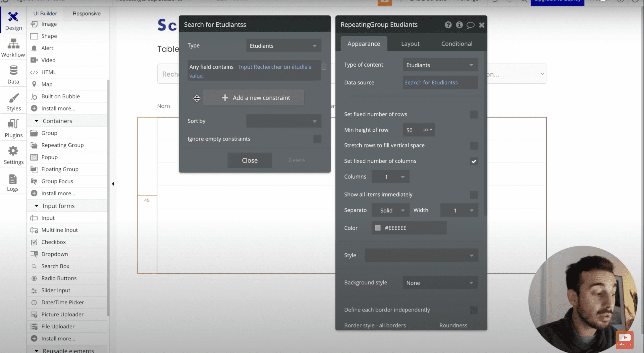Expand Background style dropdown
Screen dimensions: 644x353
click(439, 283)
